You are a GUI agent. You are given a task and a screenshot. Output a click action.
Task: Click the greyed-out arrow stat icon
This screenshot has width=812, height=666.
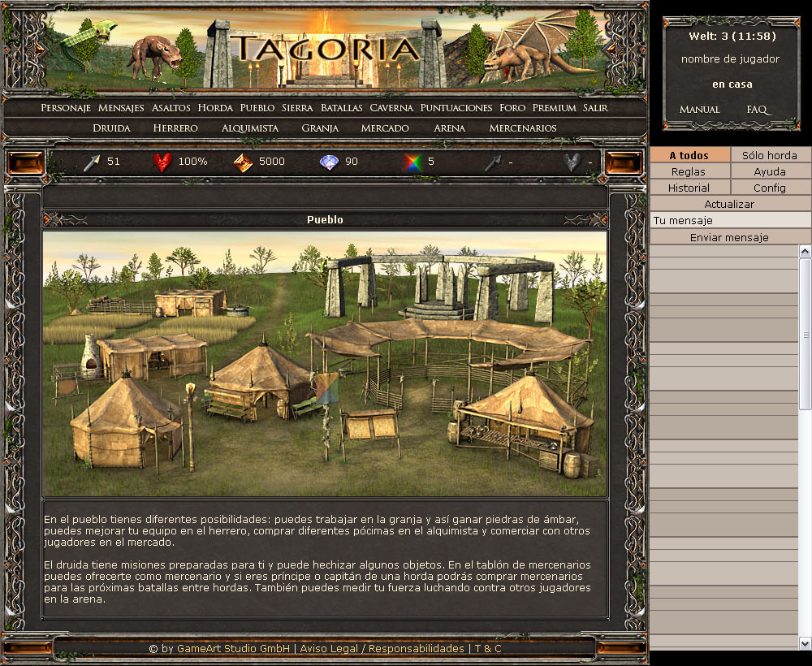[493, 162]
